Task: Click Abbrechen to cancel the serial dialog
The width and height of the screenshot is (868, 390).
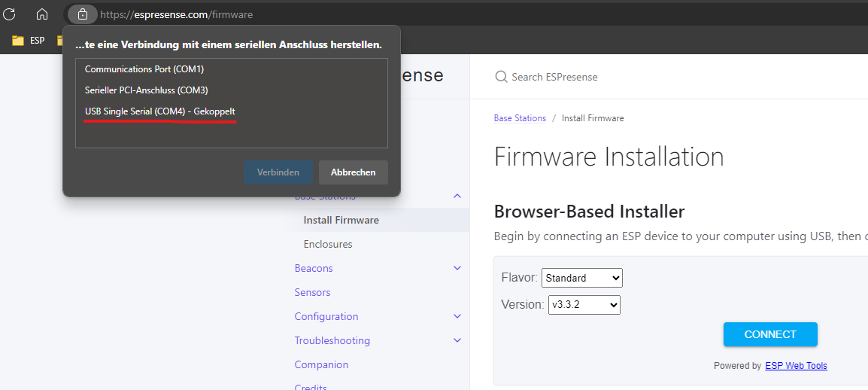Action: pyautogui.click(x=354, y=172)
